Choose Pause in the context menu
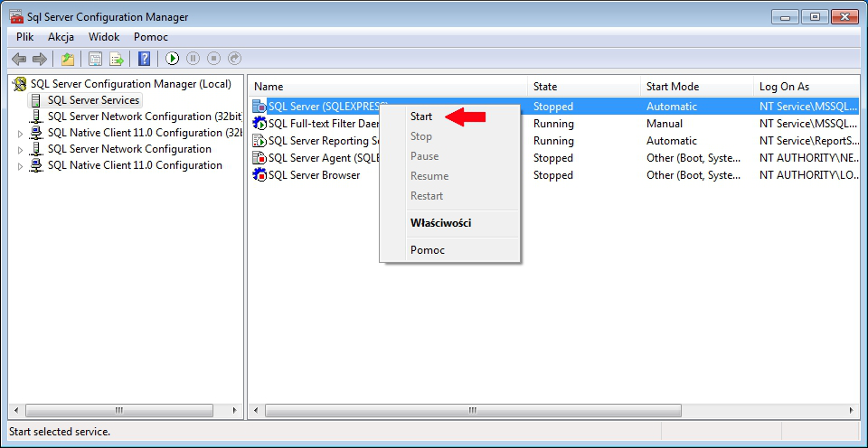This screenshot has height=448, width=868. 425,156
